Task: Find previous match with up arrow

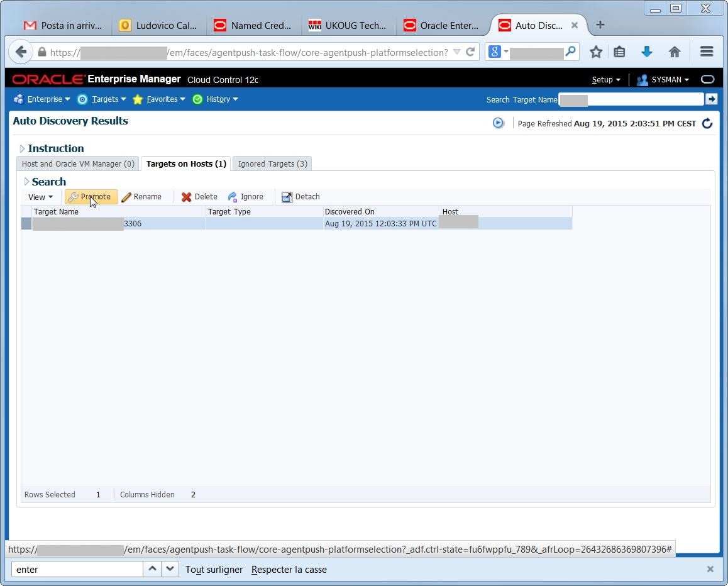Action: click(152, 569)
